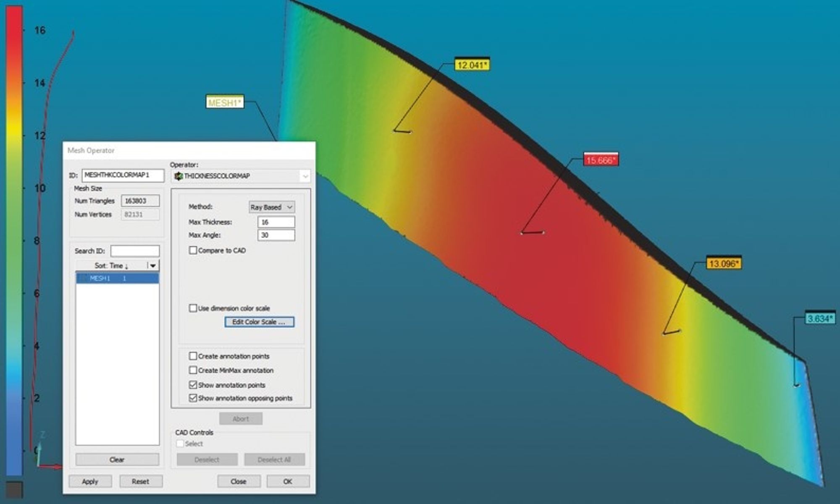Open the Operator dropdown list
Viewport: 840px width, 504px height.
305,176
